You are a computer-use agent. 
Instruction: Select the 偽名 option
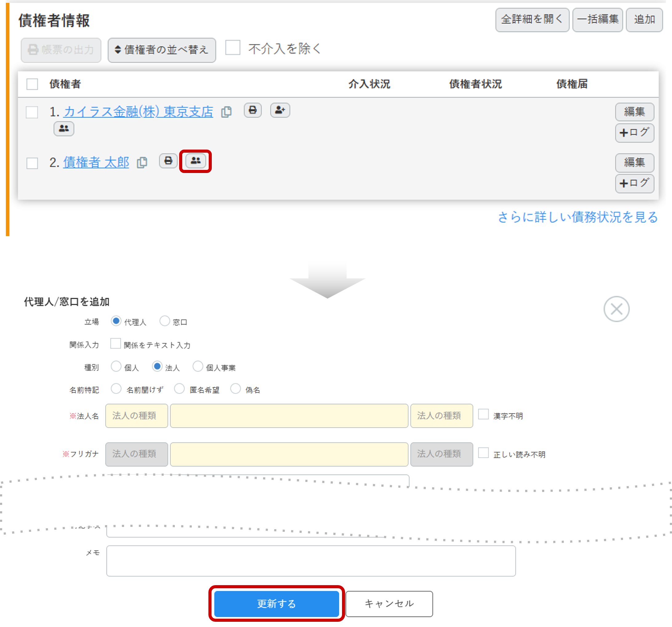(235, 389)
